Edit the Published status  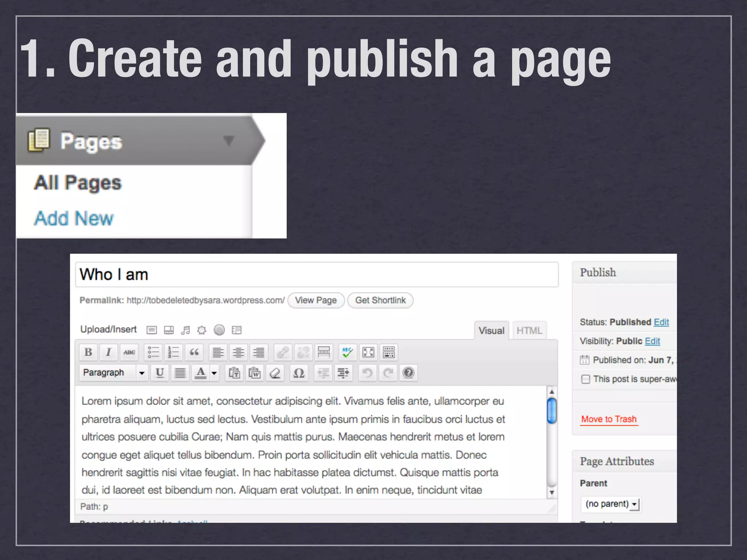coord(661,322)
